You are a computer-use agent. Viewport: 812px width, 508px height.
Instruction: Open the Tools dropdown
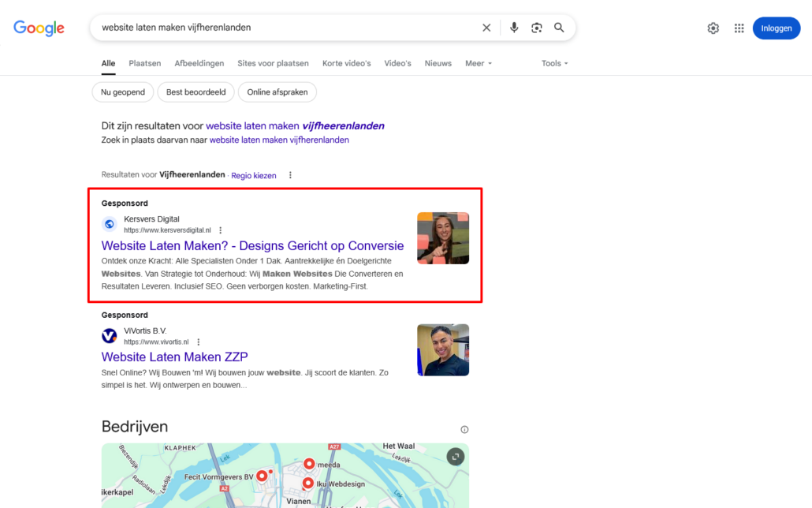(x=554, y=63)
